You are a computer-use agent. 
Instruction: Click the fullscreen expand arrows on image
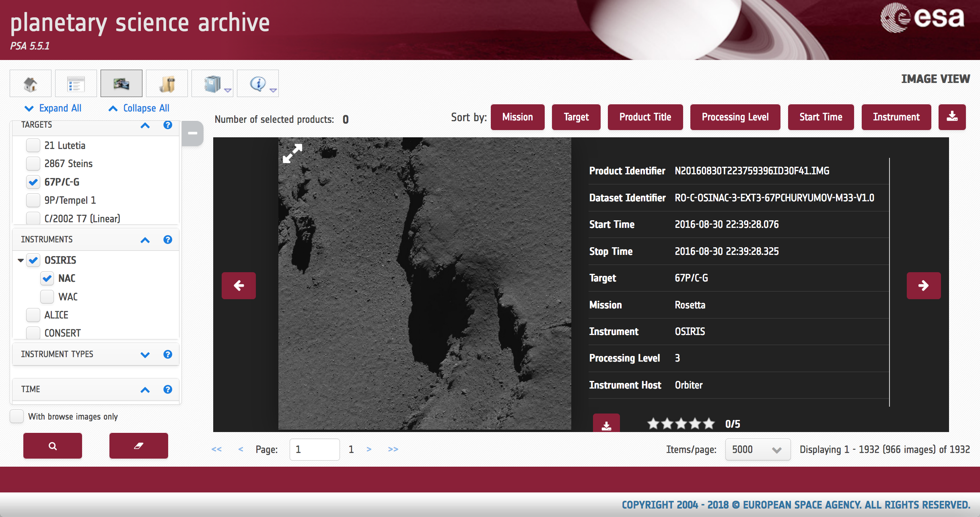[292, 153]
